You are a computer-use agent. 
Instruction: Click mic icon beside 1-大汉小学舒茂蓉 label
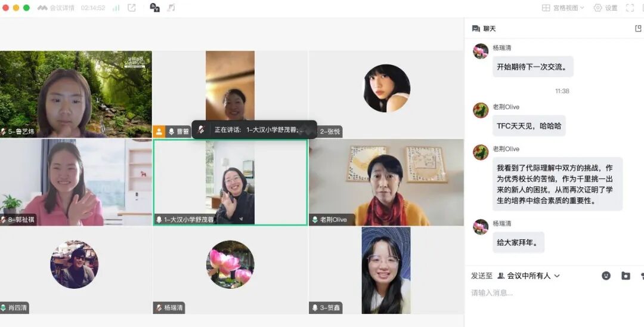point(159,220)
